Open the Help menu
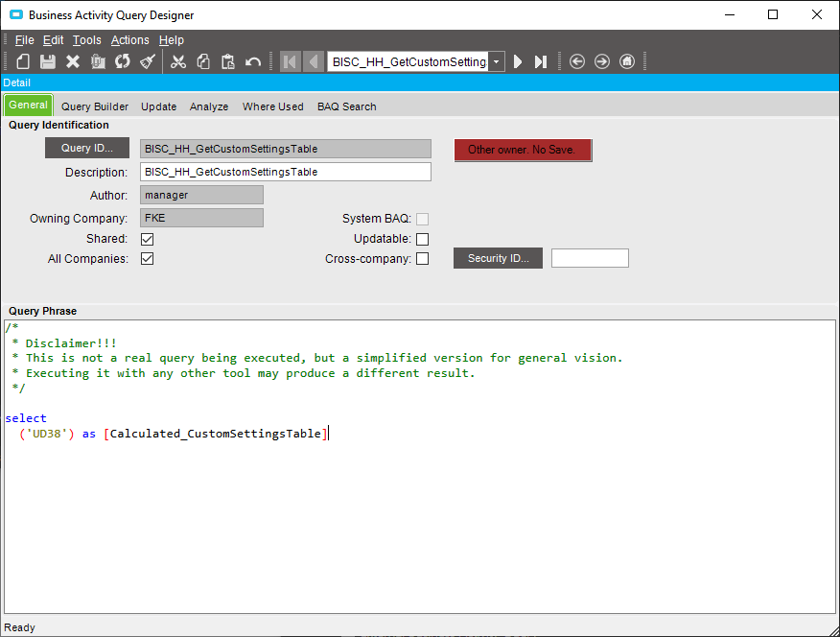840x637 pixels. pos(172,40)
